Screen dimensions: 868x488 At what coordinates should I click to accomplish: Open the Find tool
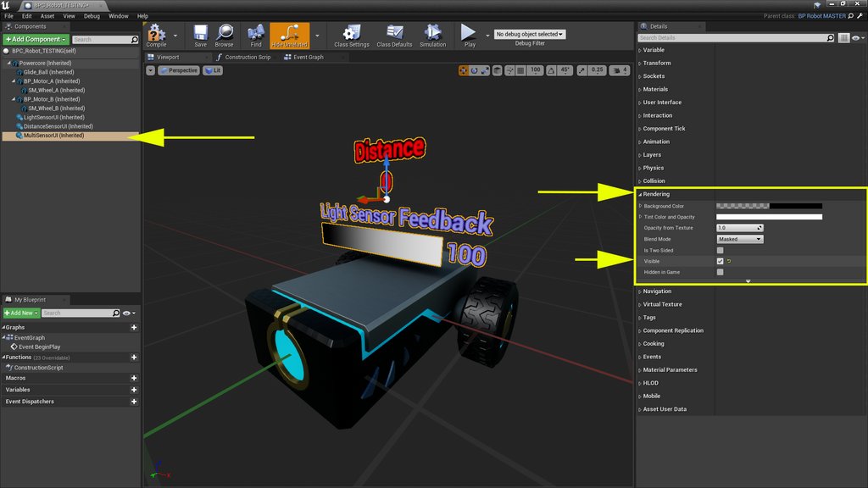(x=256, y=36)
